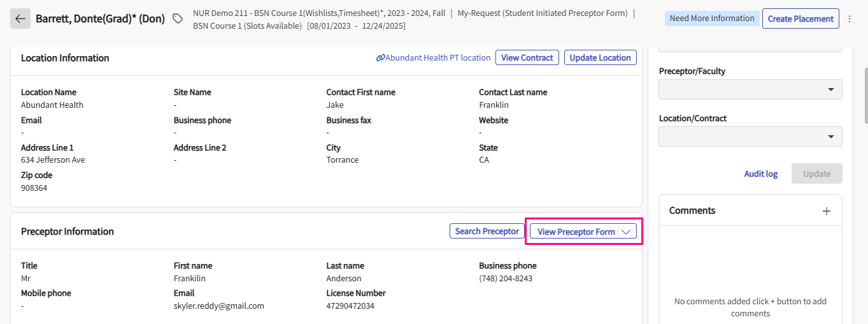
Task: Click the Need More Information status badge
Action: tap(711, 18)
